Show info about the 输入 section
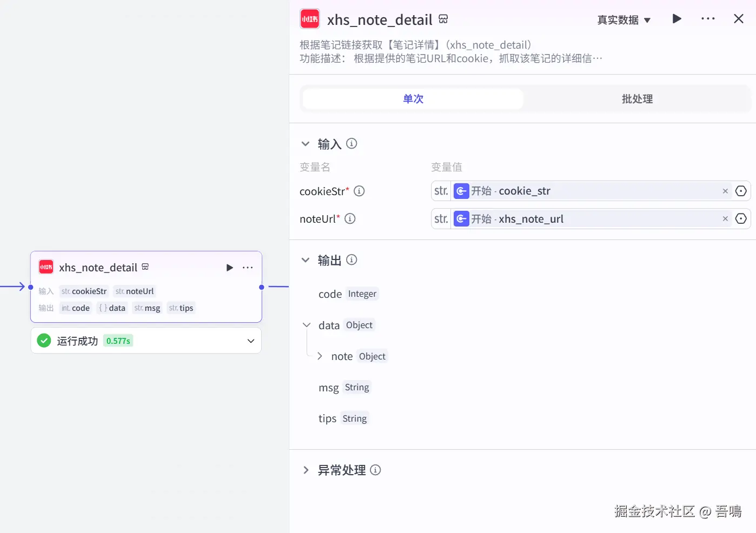Screen dimensions: 756x533 352,144
